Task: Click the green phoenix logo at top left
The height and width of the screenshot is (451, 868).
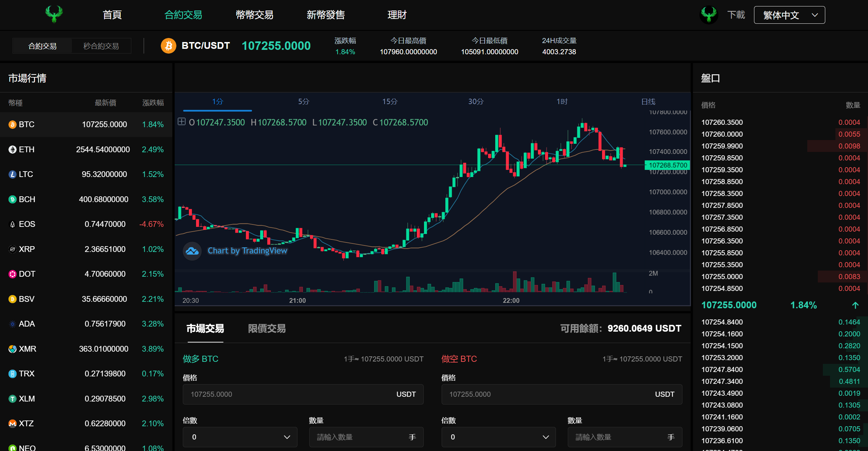Action: [x=54, y=14]
